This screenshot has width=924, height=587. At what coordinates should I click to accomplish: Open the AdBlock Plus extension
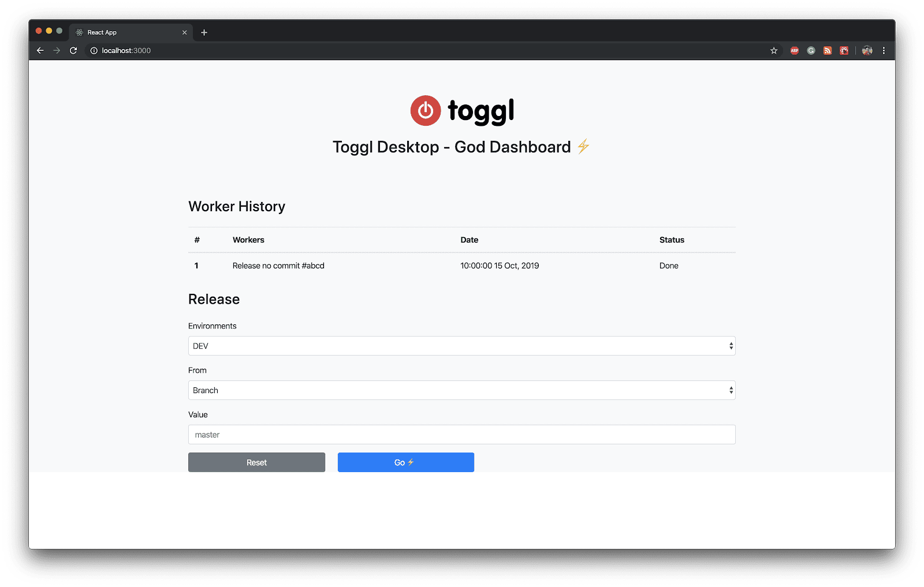tap(795, 51)
